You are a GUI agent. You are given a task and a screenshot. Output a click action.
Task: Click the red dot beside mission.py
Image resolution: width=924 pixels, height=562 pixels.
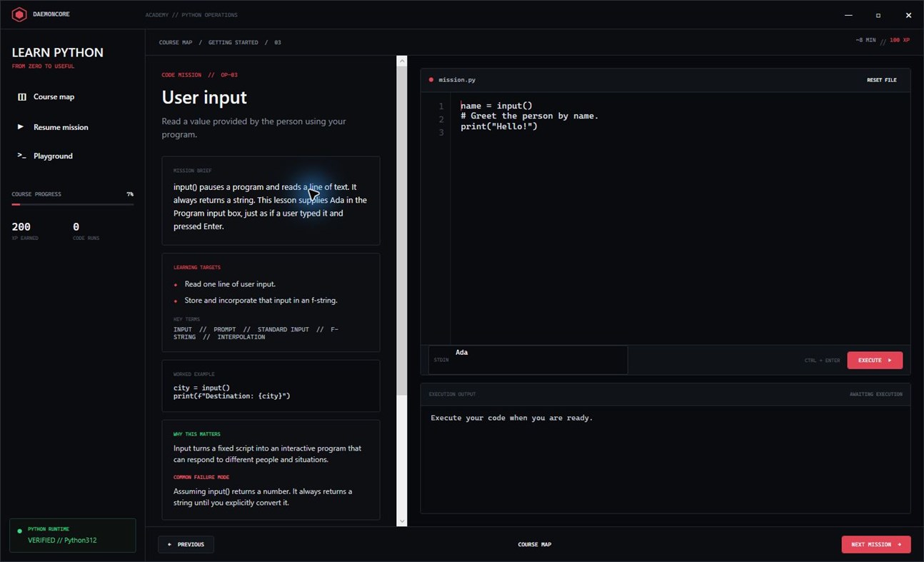point(431,80)
